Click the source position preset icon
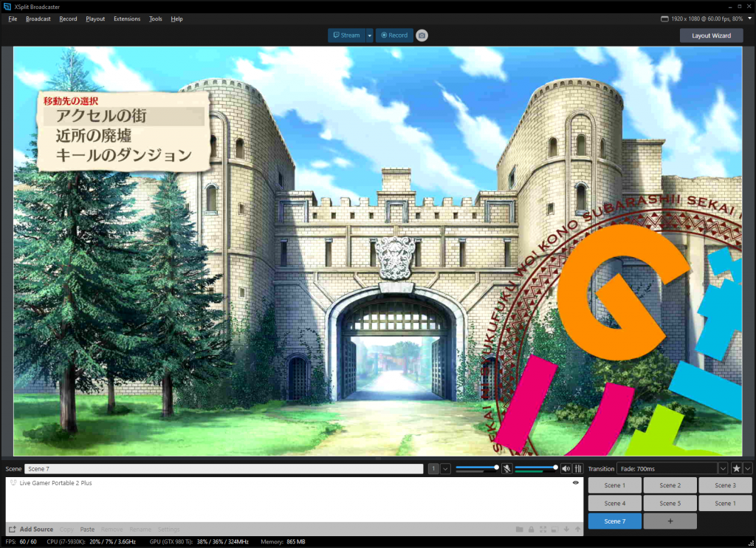Viewport: 756px width, 548px height. [x=555, y=530]
